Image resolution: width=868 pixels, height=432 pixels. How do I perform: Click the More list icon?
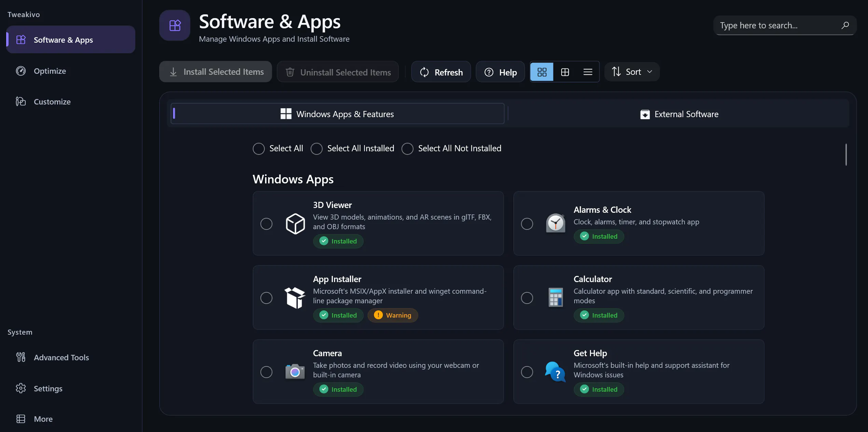tap(21, 419)
